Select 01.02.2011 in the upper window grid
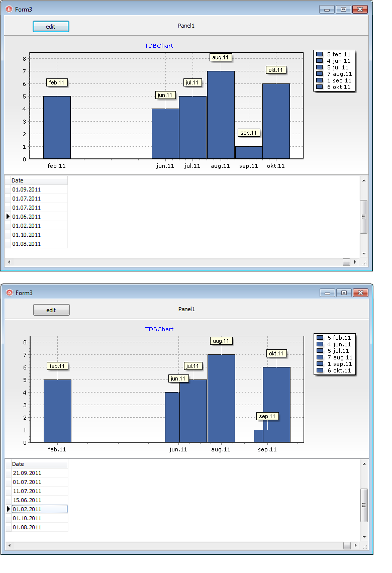 (x=39, y=226)
